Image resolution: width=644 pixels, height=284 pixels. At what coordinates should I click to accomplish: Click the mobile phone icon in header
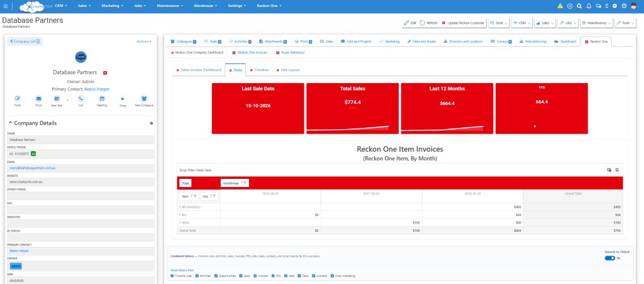tap(607, 6)
